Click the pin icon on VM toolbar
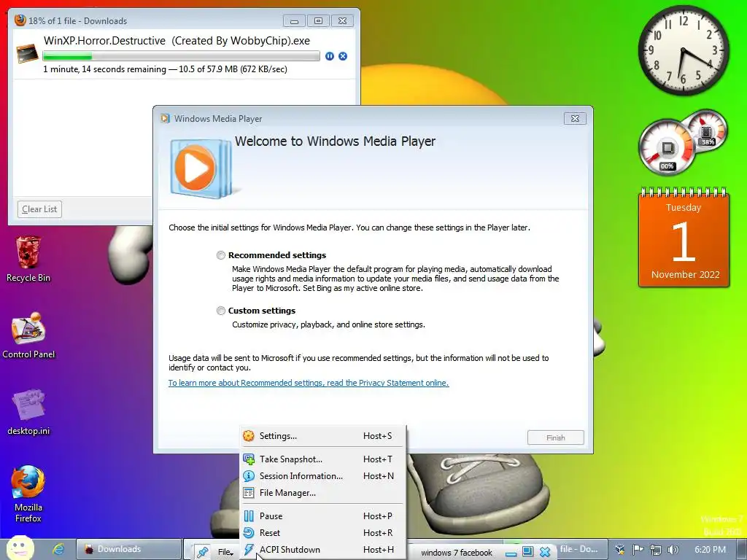747x560 pixels. click(203, 551)
